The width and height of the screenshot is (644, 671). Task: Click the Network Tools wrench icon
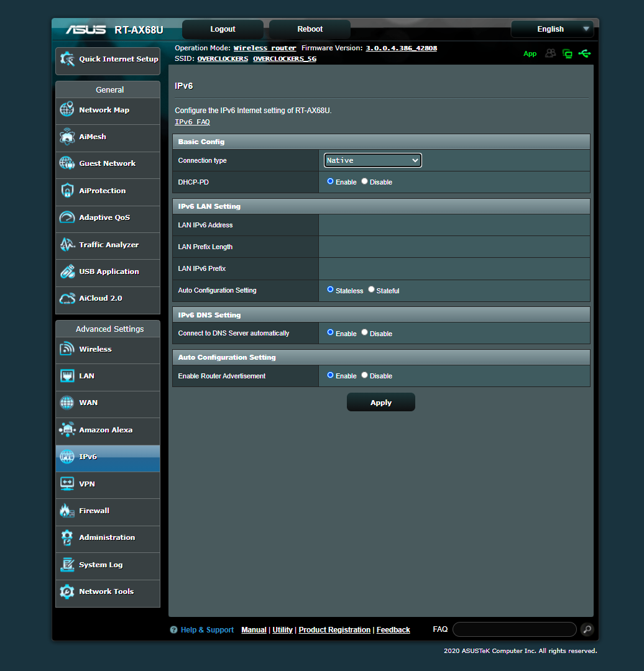click(67, 591)
